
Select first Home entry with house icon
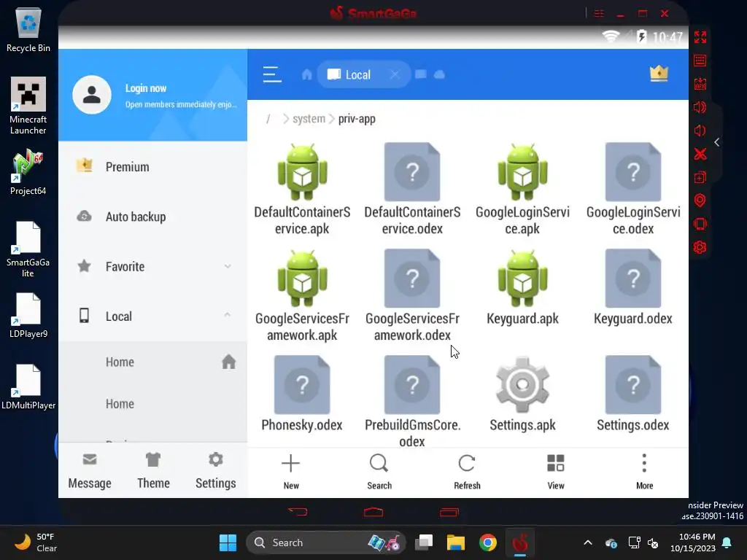(x=152, y=362)
